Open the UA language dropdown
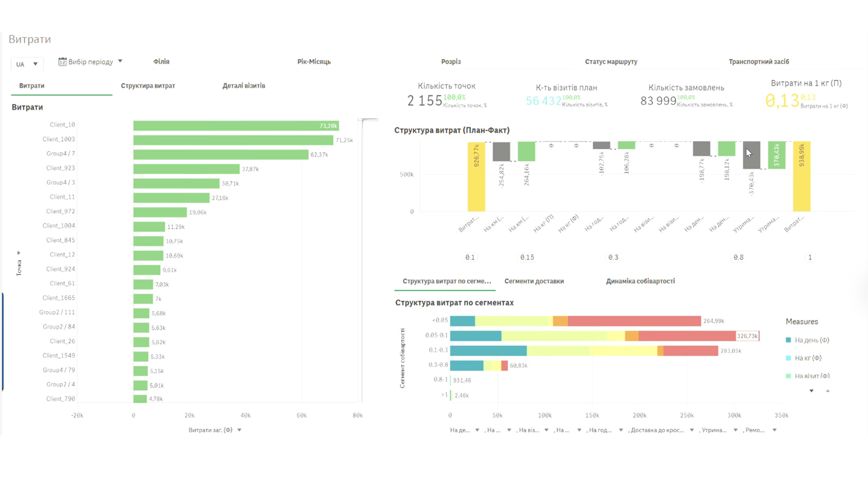The image size is (868, 477). click(x=27, y=64)
